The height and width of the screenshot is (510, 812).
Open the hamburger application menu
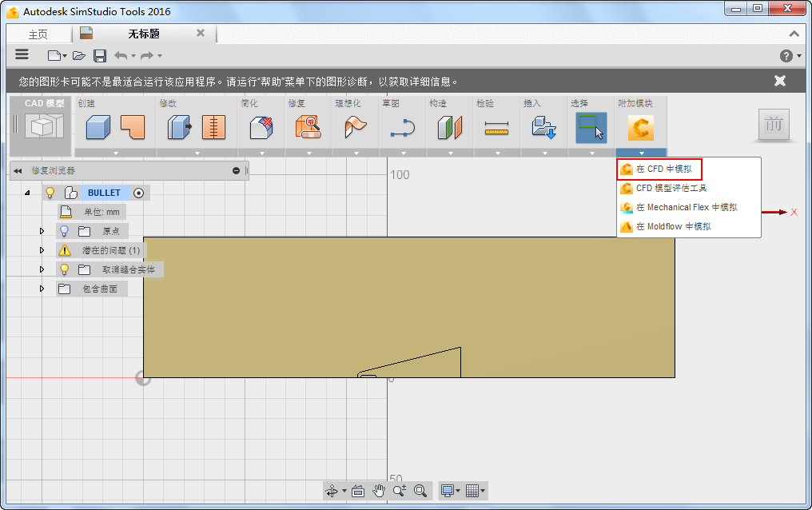point(22,54)
